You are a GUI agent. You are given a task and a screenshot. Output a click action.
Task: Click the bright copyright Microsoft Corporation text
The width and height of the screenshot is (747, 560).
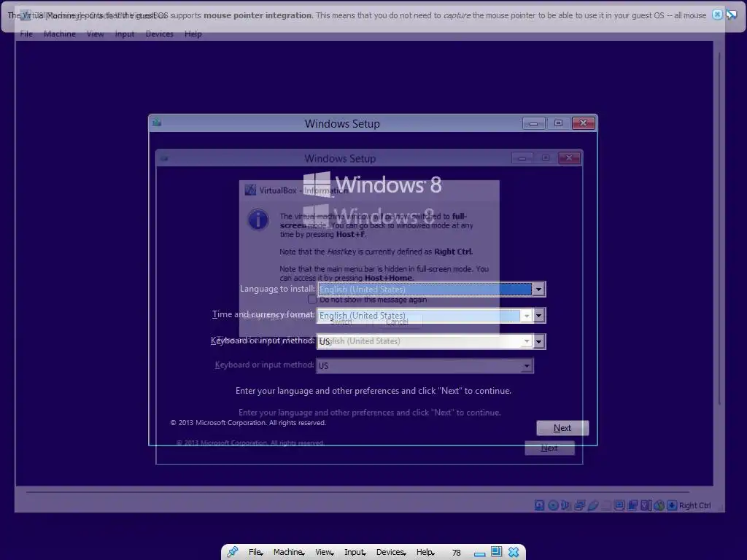tap(248, 423)
